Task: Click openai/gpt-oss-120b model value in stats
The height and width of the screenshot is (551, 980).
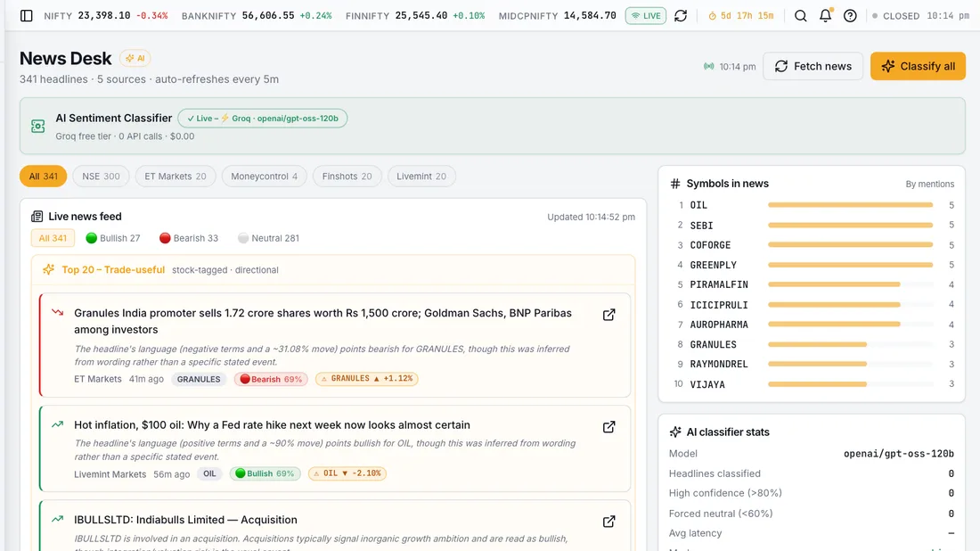Action: (899, 454)
